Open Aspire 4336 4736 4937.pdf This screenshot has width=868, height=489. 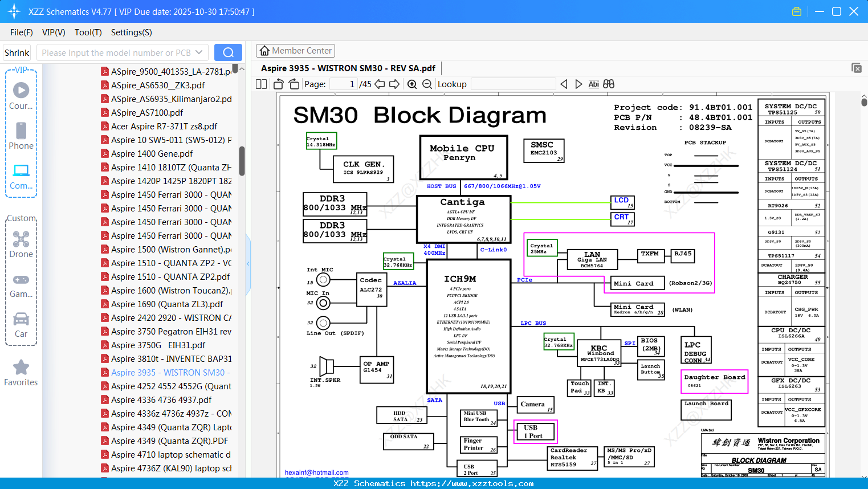[x=161, y=400]
